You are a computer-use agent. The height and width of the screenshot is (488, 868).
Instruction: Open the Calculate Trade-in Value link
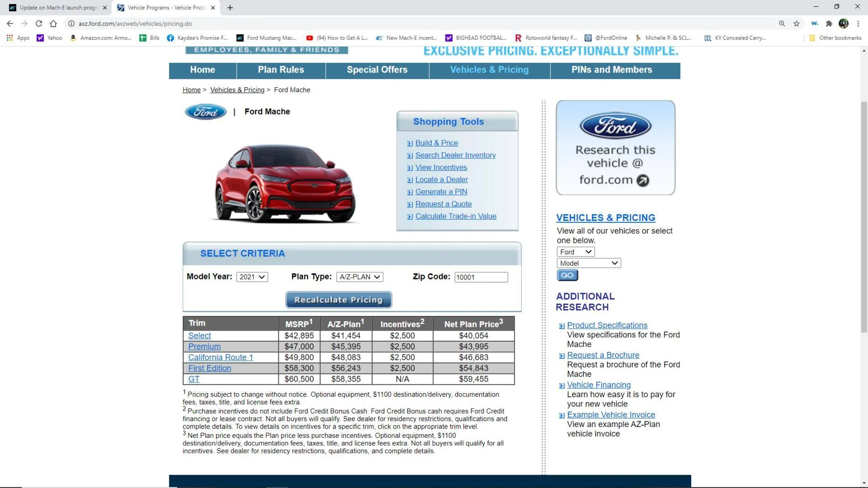coord(455,216)
